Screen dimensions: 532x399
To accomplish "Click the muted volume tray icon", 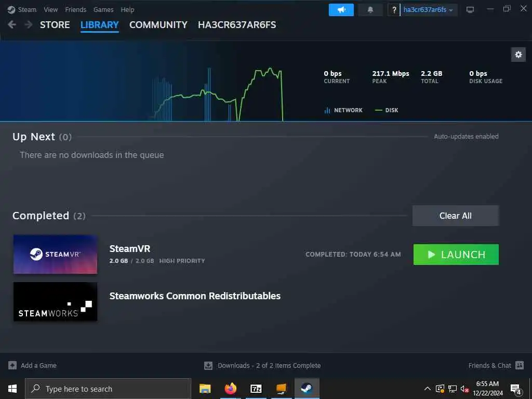I will [464, 389].
